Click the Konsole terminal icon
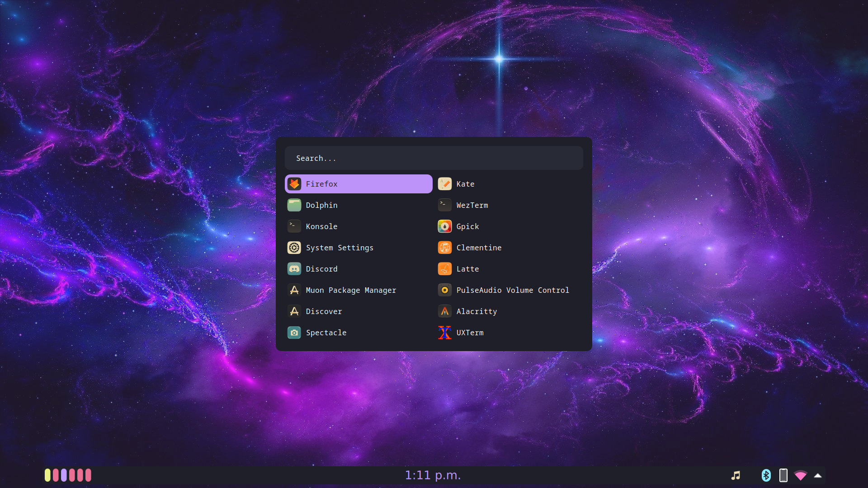This screenshot has width=868, height=488. (294, 226)
